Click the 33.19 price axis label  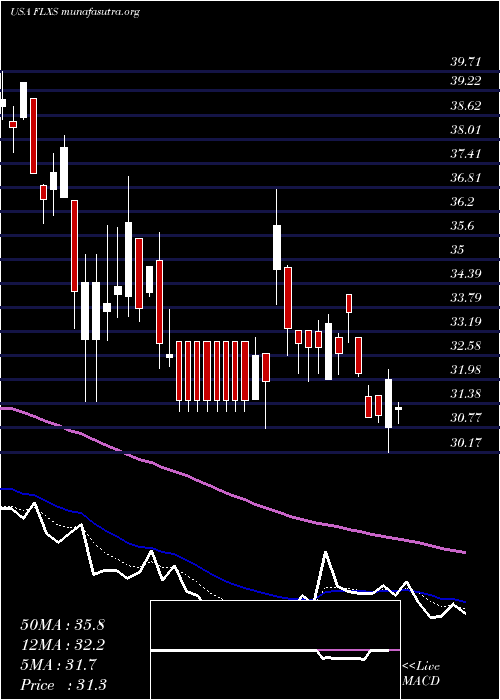465,322
